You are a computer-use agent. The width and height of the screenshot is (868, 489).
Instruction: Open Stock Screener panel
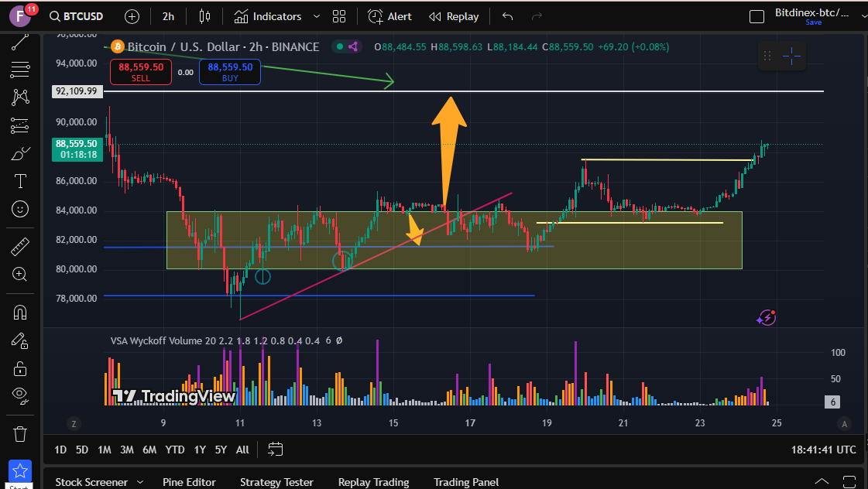pyautogui.click(x=91, y=482)
